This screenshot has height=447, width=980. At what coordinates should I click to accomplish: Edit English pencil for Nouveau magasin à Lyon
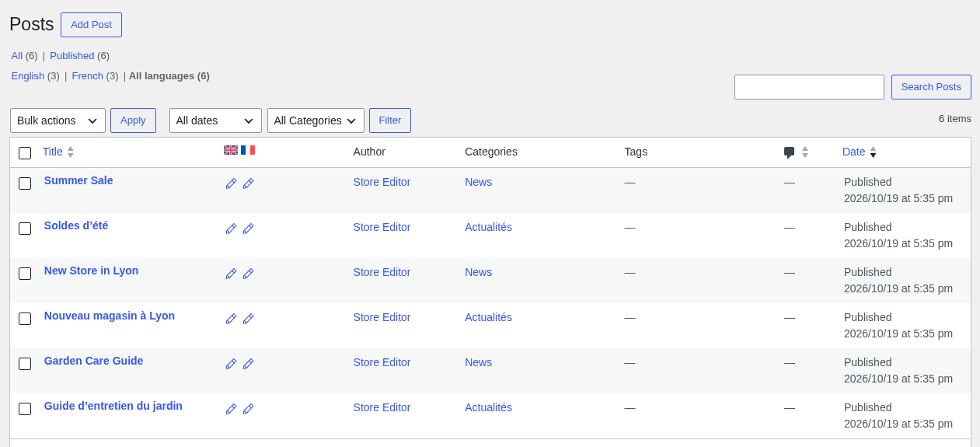[231, 319]
